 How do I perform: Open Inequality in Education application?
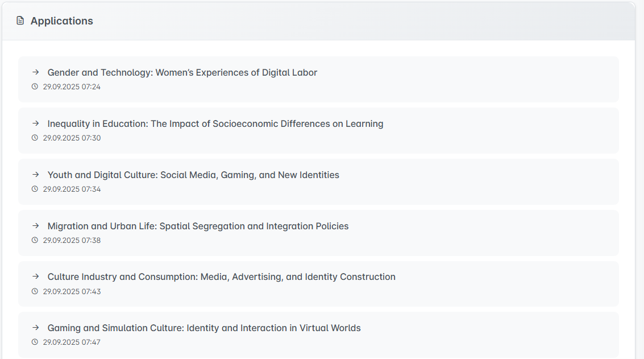point(215,124)
